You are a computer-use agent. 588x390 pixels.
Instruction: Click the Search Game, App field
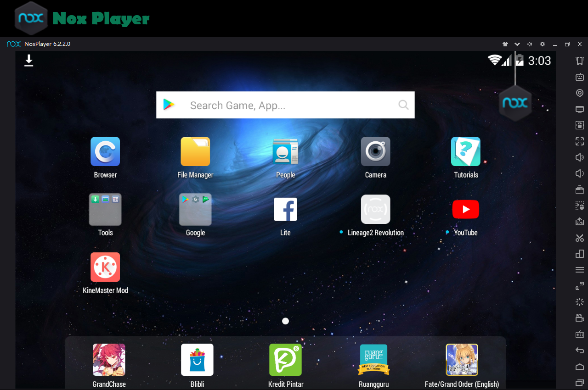pos(285,105)
